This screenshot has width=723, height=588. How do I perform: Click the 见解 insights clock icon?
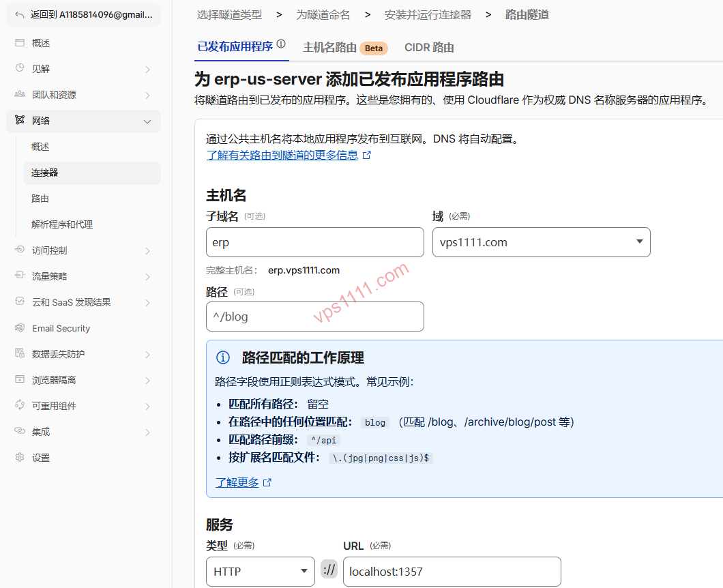(x=20, y=68)
